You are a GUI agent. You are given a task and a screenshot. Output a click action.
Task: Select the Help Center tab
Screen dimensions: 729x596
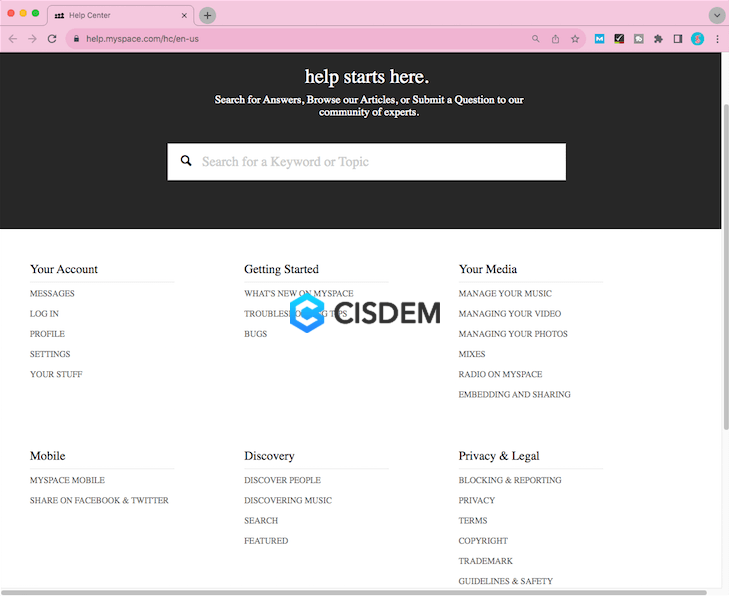pyautogui.click(x=120, y=15)
